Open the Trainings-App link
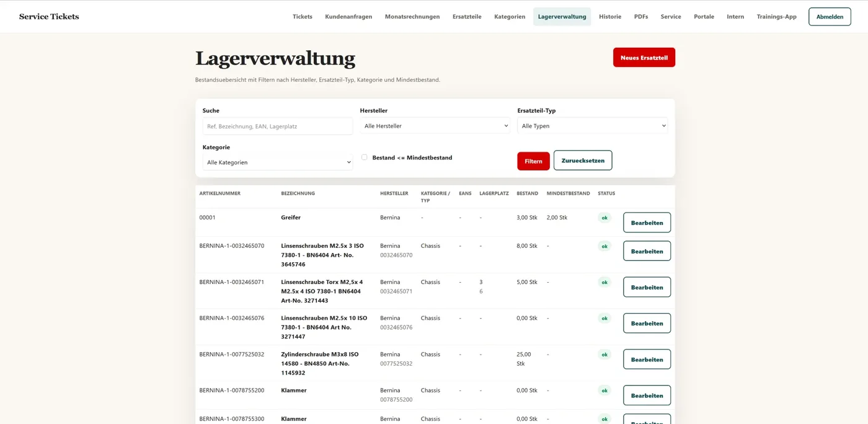 776,17
